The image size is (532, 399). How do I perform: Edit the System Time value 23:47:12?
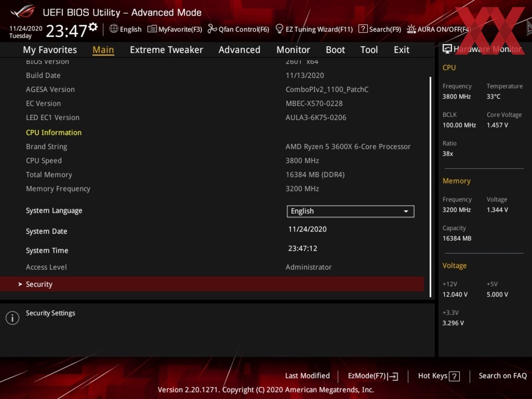click(303, 248)
